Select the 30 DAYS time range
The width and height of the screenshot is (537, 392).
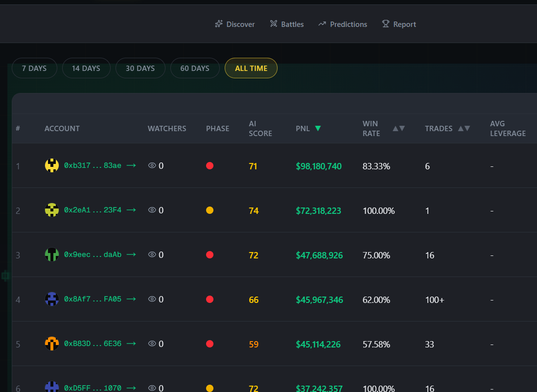coord(140,68)
